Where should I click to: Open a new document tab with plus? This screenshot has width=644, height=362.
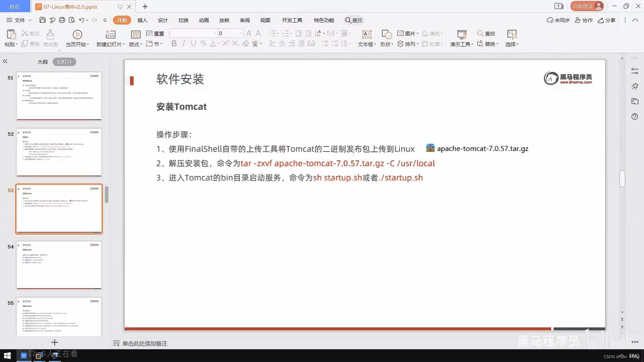pyautogui.click(x=145, y=6)
